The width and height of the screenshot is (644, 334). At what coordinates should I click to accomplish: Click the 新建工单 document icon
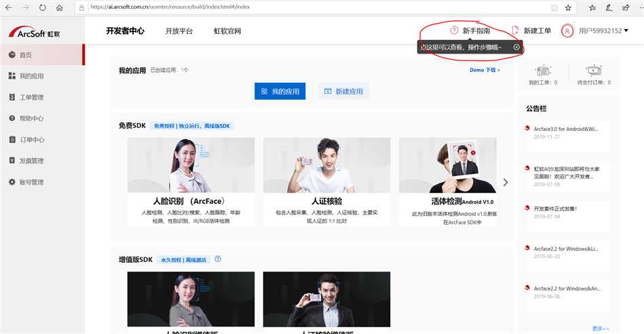click(515, 31)
